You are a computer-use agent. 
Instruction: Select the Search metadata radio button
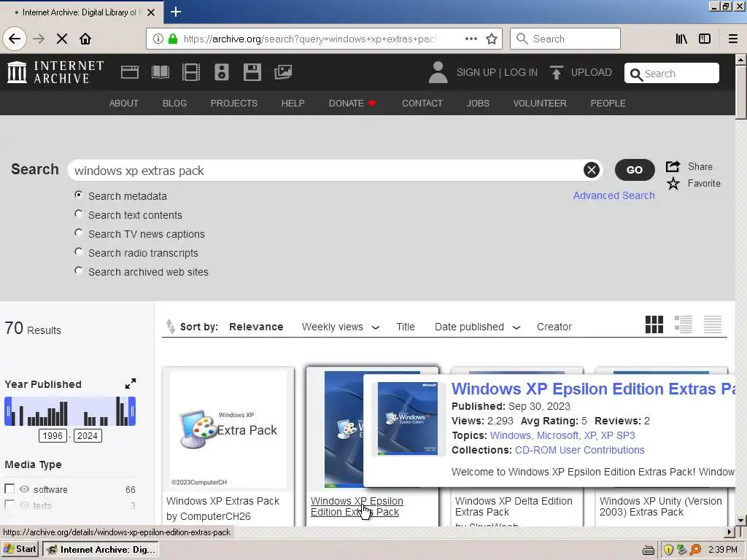(x=79, y=195)
